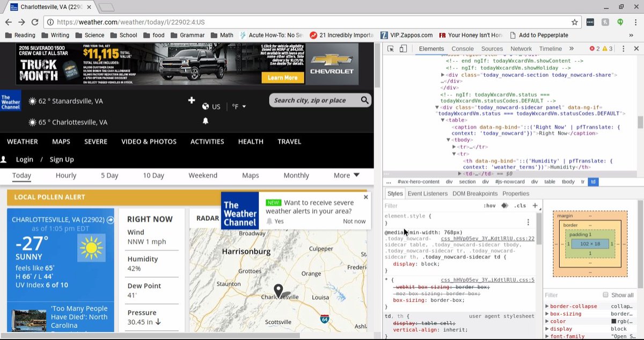The height and width of the screenshot is (340, 644).
Task: Click the Weather Channel logo in header
Action: coord(10,102)
